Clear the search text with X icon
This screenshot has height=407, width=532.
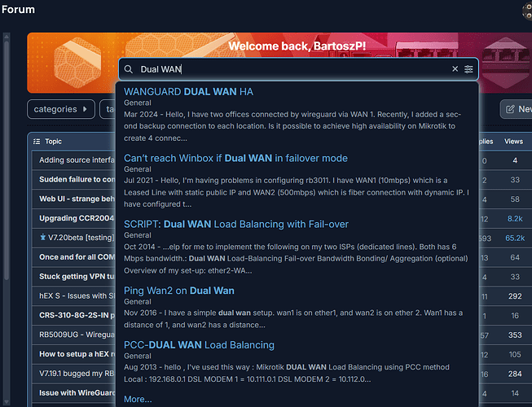[x=455, y=69]
